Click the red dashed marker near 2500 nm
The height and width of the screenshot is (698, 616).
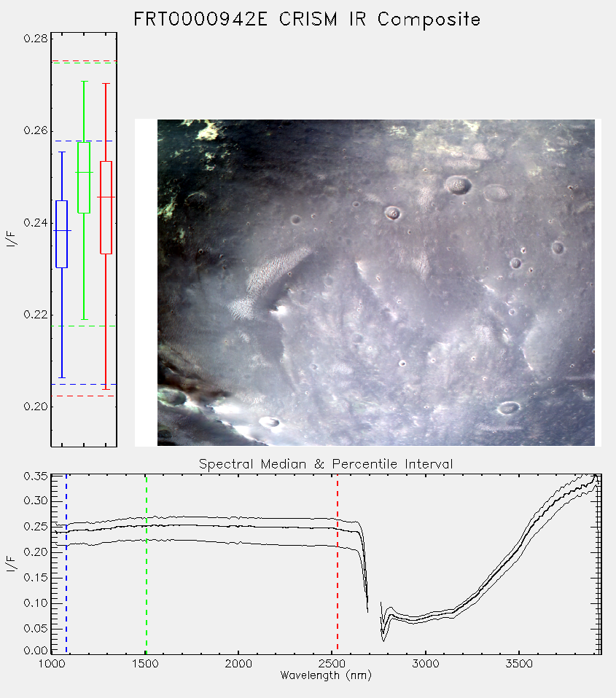point(338,564)
